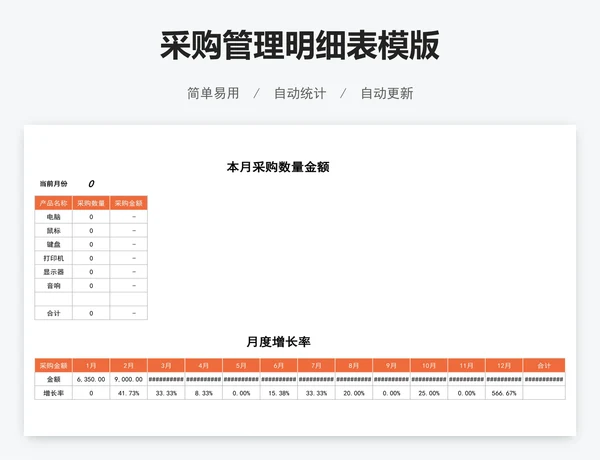Select the 566.67% growth cell
The image size is (600, 460).
pyautogui.click(x=504, y=393)
